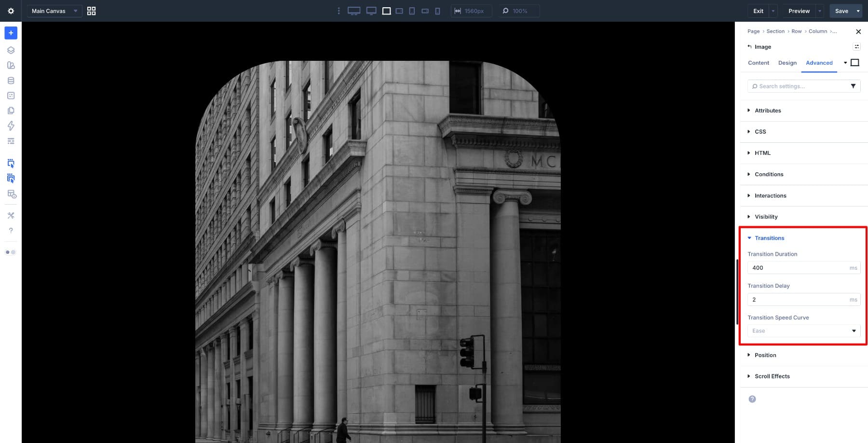This screenshot has width=868, height=443.
Task: Click the Save button
Action: pos(841,11)
